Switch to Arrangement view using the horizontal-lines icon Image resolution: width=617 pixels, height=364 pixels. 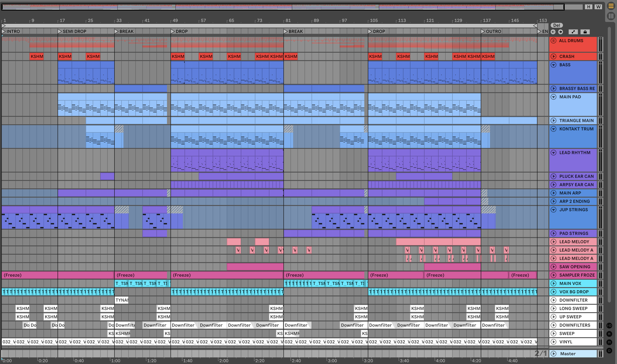tap(611, 6)
